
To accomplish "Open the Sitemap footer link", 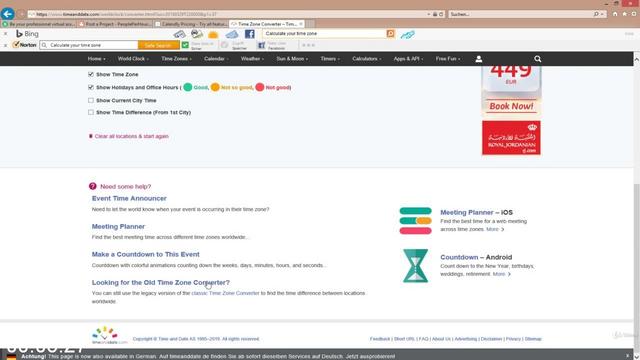I will click(x=533, y=339).
